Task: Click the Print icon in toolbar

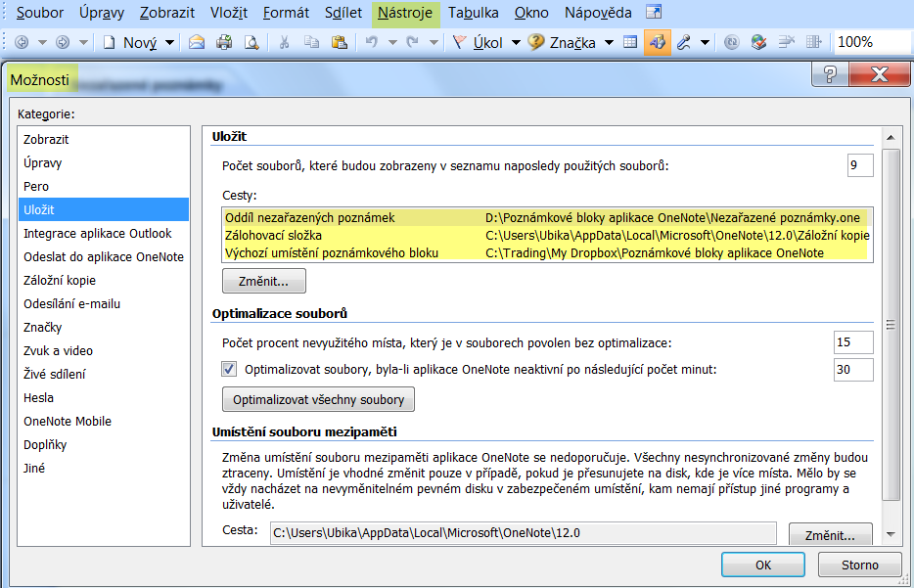Action: (224, 42)
